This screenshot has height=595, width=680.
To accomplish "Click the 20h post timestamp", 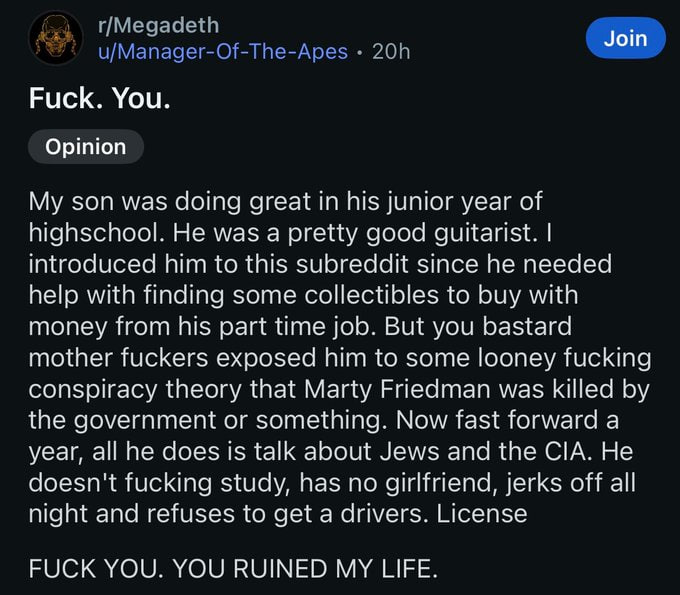I will (x=390, y=51).
